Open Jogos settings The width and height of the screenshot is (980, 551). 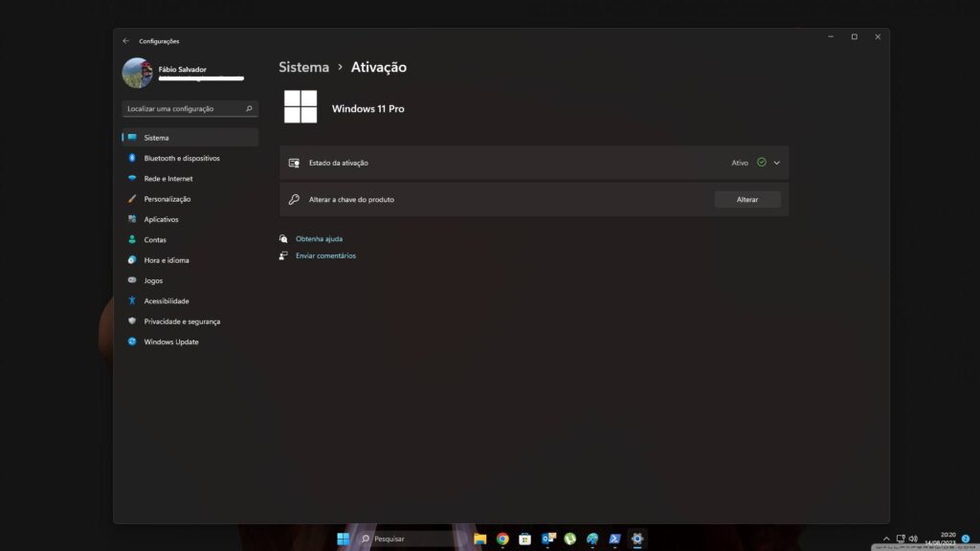[x=190, y=280]
